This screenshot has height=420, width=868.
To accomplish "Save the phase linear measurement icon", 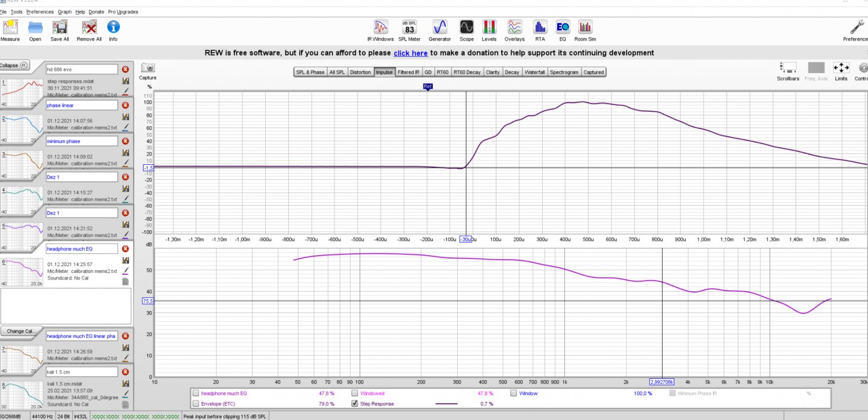I will [x=125, y=117].
